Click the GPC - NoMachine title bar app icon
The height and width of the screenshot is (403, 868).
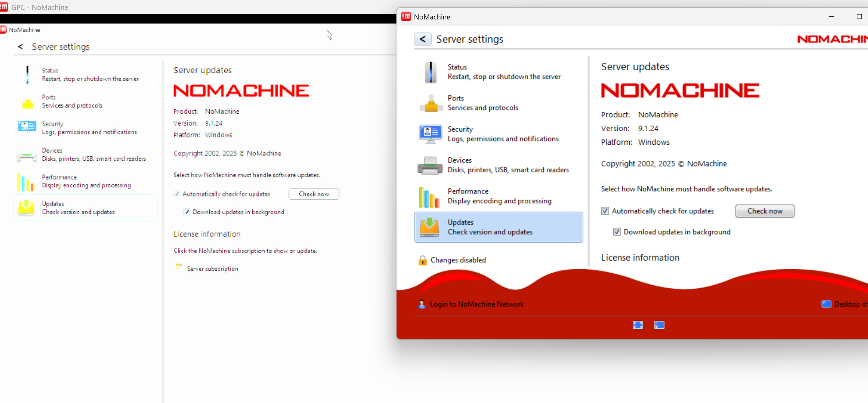(x=4, y=7)
